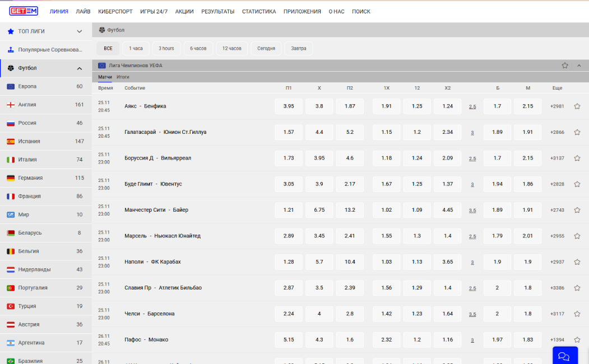
Task: Collapse the Футбол sidebar section
Action: point(79,68)
